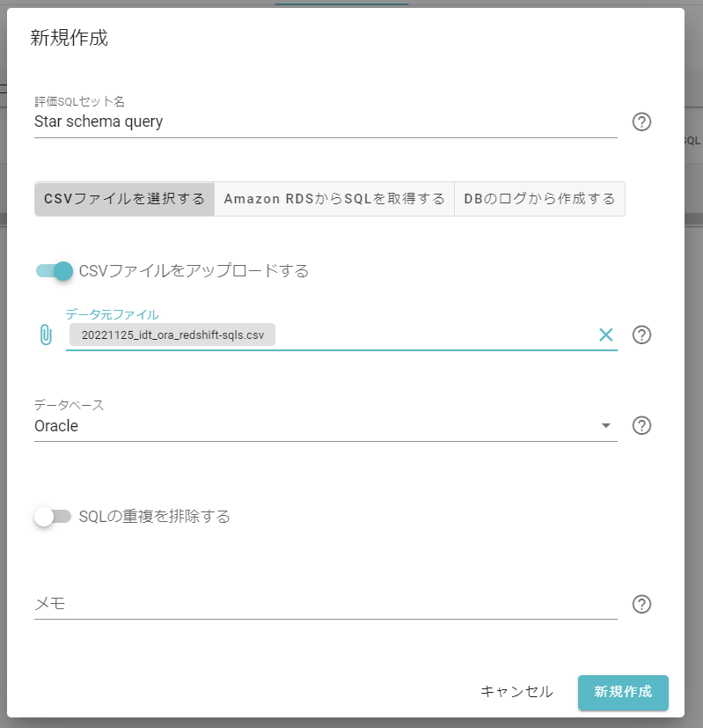
Task: Expand the データベース dropdown arrow
Action: point(605,425)
